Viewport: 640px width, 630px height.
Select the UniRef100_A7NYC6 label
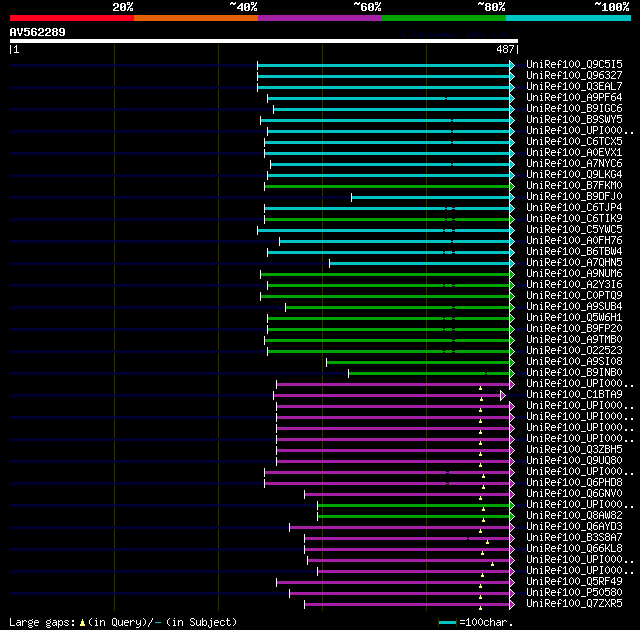(574, 164)
